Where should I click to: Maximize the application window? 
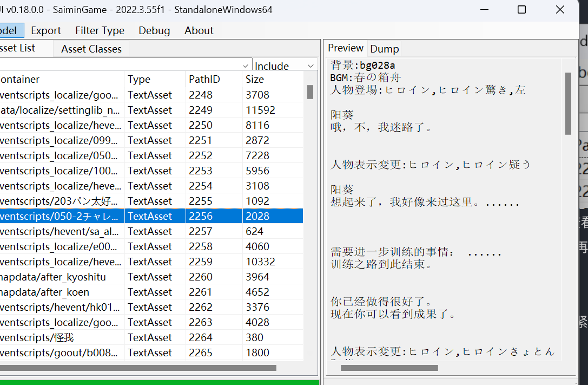[521, 10]
